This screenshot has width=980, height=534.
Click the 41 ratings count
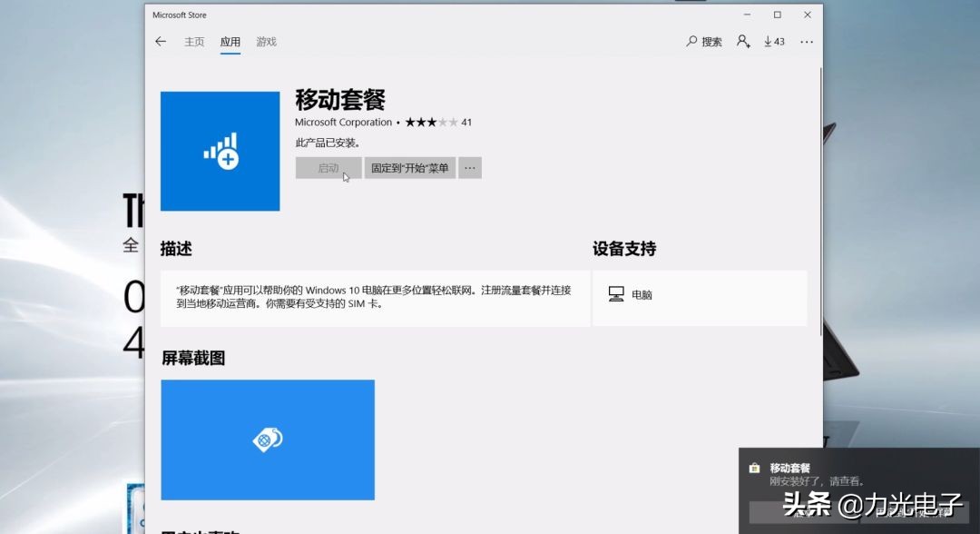[465, 122]
